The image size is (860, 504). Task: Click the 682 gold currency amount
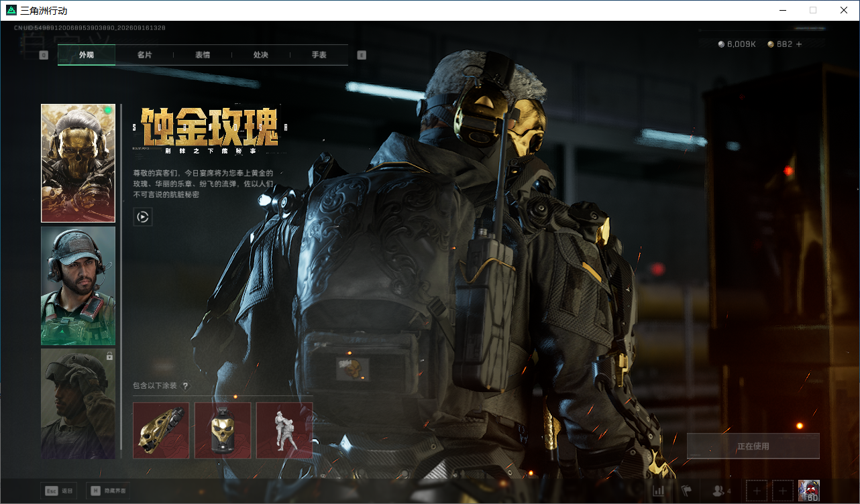(x=785, y=44)
